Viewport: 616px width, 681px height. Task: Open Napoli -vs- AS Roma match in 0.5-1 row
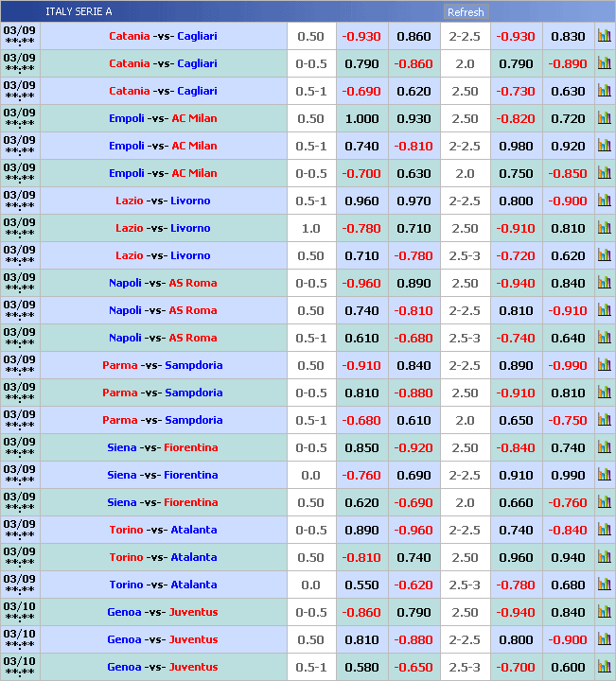163,338
